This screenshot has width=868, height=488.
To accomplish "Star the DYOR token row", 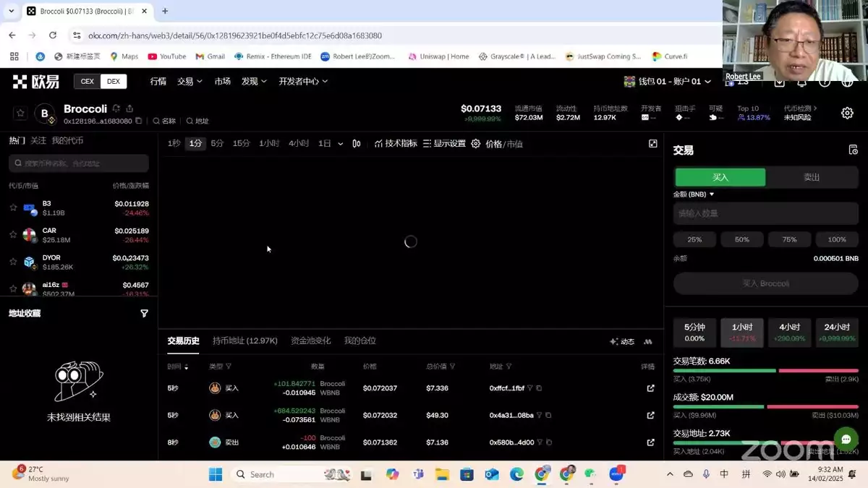I will coord(13,262).
